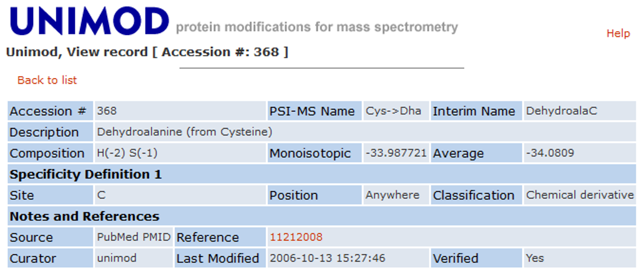Click the Position value Anywhere
The height and width of the screenshot is (274, 644).
pyautogui.click(x=393, y=195)
